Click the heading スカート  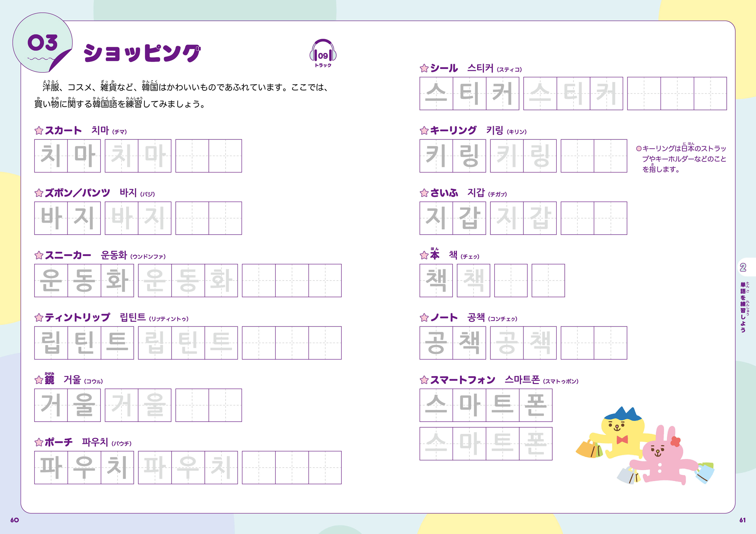(63, 130)
